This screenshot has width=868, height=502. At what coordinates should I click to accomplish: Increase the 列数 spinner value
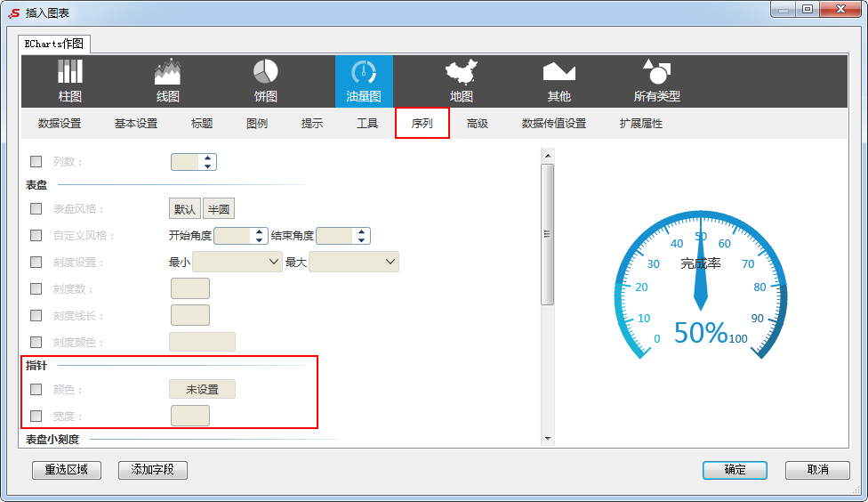click(207, 158)
